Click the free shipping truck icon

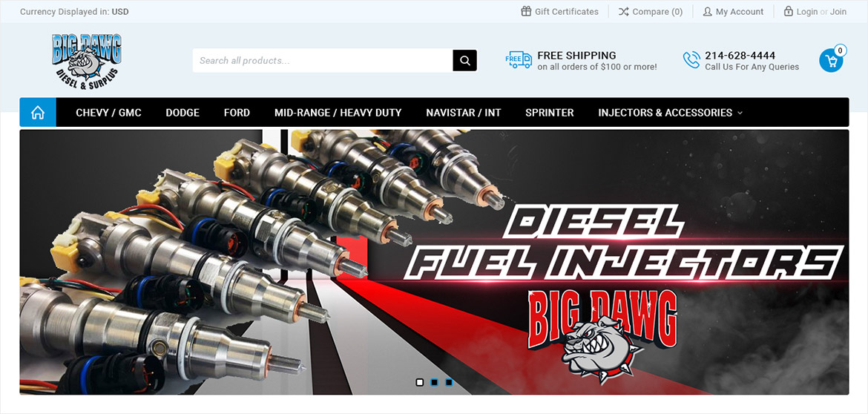pyautogui.click(x=519, y=60)
